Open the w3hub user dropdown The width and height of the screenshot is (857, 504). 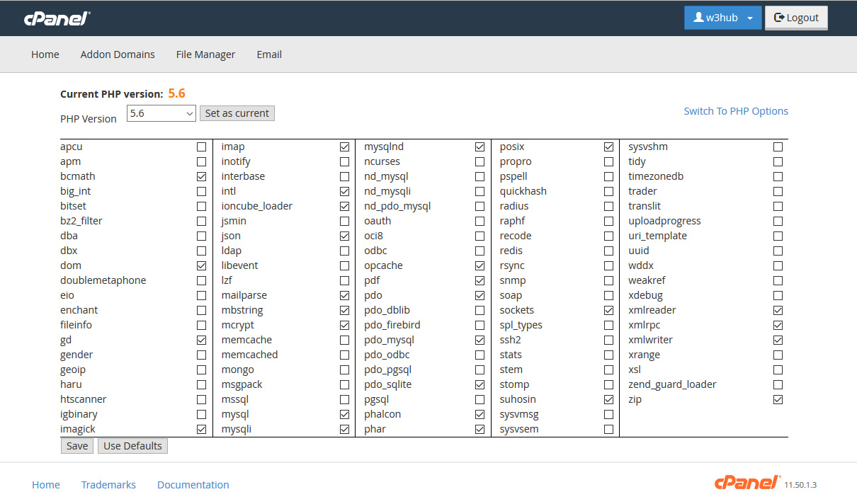(722, 18)
